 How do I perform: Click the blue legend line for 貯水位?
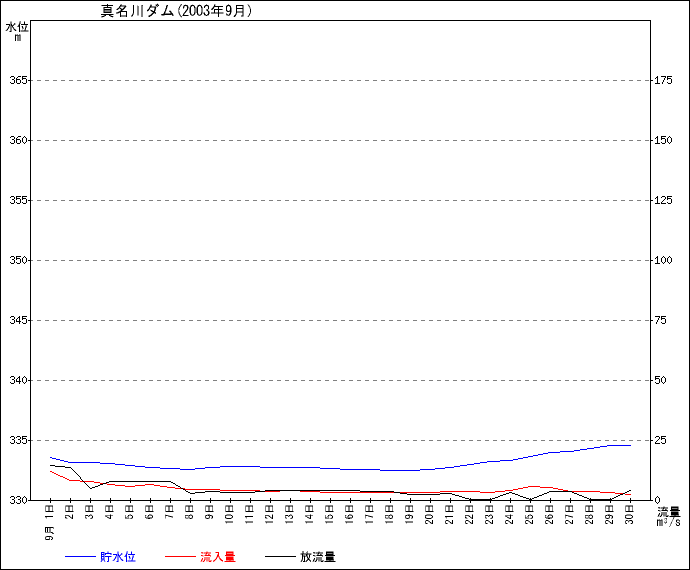click(79, 556)
